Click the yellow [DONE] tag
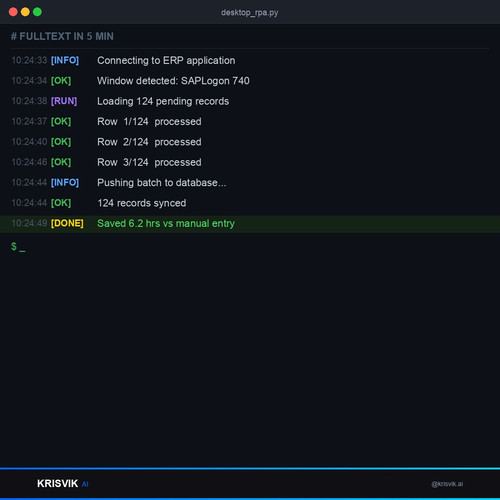 pyautogui.click(x=67, y=223)
